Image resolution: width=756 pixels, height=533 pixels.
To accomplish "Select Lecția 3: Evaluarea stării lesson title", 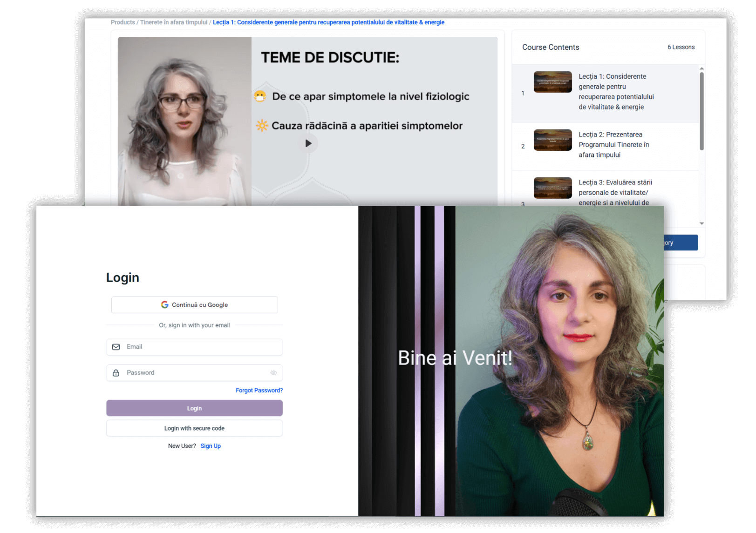I will tap(615, 193).
